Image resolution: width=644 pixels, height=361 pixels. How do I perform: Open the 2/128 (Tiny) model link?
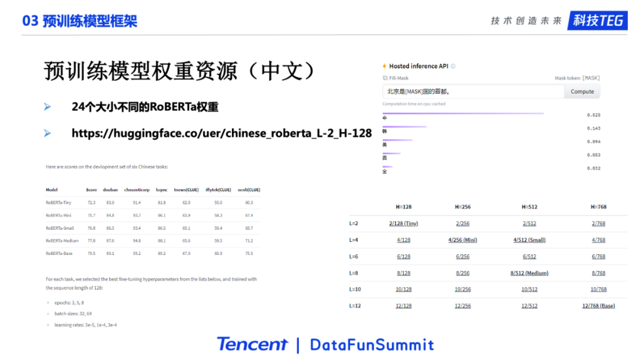pyautogui.click(x=403, y=223)
